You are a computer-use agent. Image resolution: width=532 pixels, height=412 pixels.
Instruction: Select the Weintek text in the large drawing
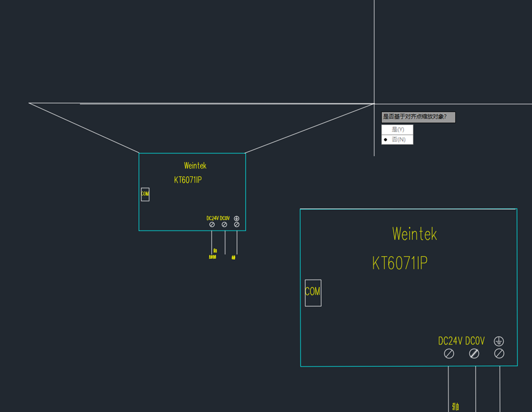tap(414, 234)
